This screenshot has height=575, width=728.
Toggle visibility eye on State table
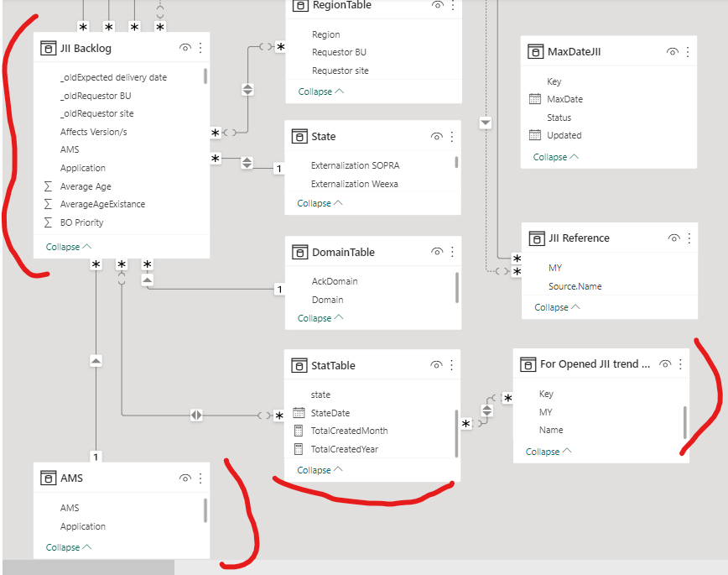point(436,137)
